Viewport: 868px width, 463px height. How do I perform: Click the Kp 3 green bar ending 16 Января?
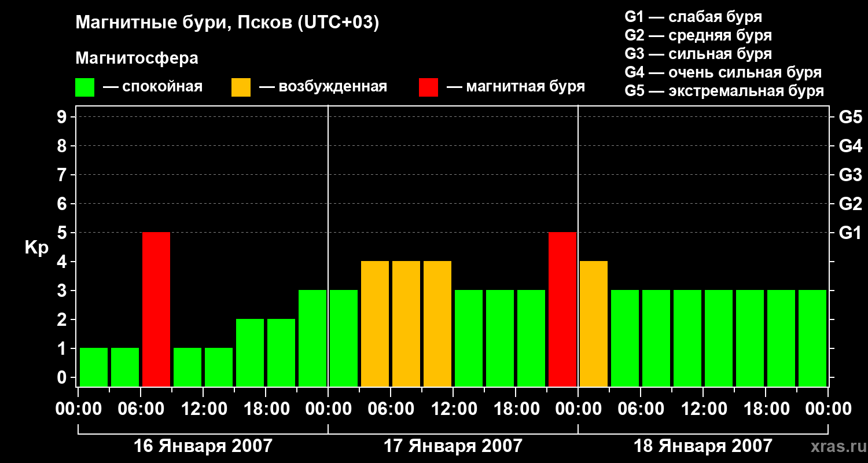312,338
